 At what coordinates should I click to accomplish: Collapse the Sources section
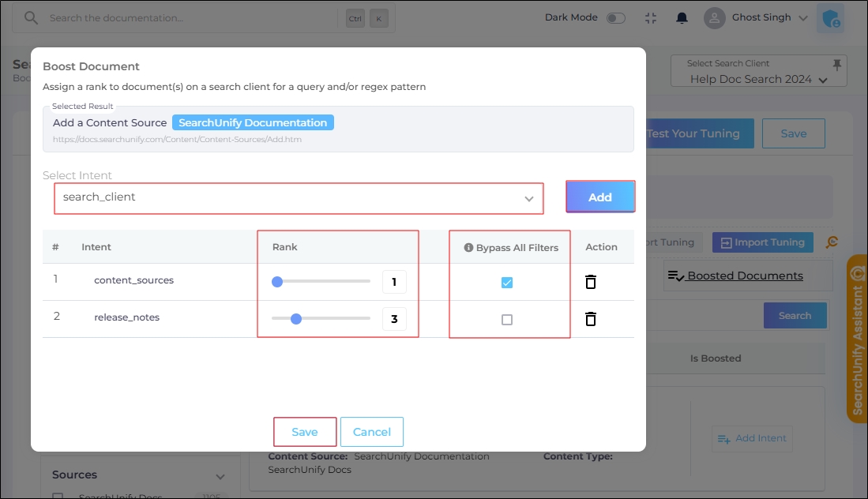coord(220,476)
